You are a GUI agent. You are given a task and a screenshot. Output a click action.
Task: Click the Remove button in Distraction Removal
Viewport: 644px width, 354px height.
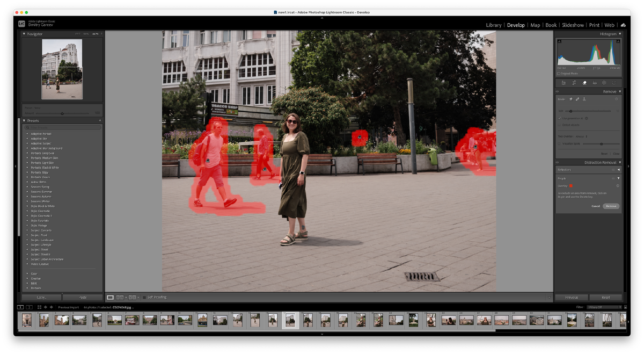click(x=611, y=206)
